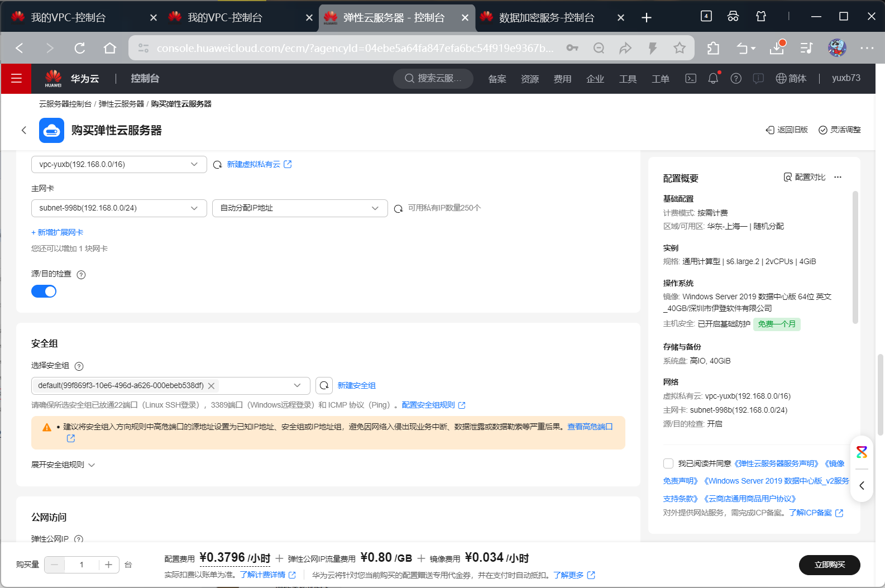Click 灵活调整 button
Screen dimensions: 885x588
point(839,130)
